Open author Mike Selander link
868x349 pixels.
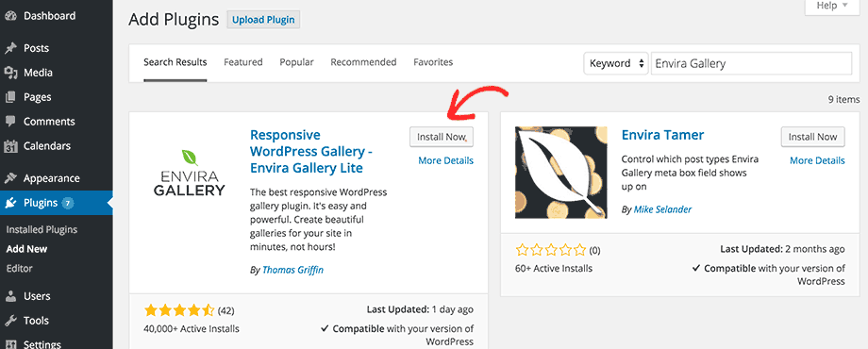[662, 209]
